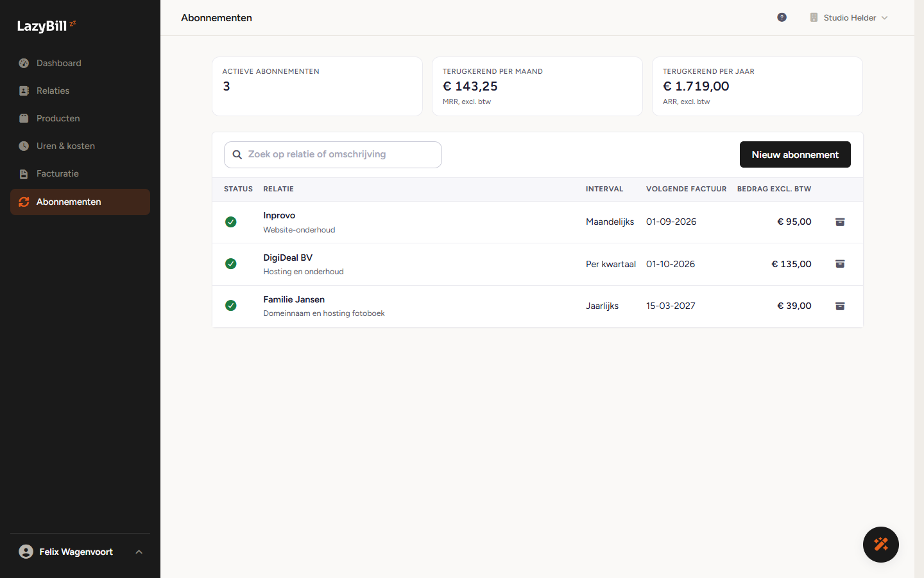Click the Jaarlijks interval cell
Screen dimensions: 924x578
click(x=602, y=306)
